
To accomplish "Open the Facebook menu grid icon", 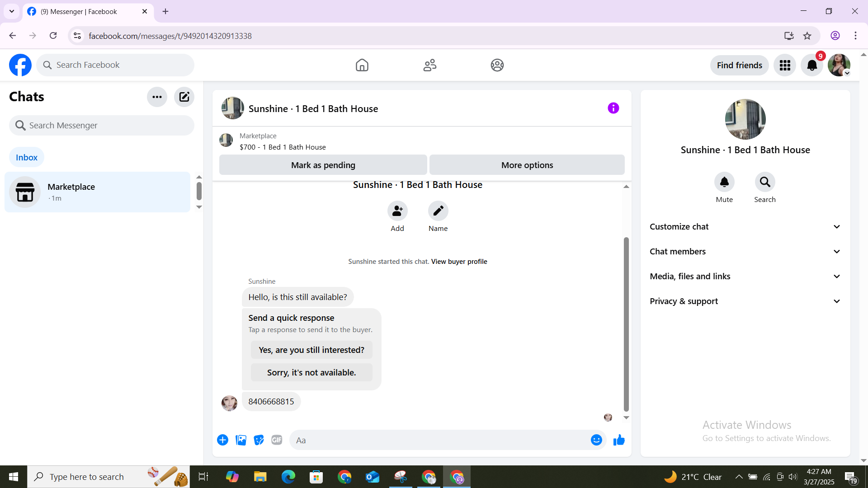I will coord(785,66).
